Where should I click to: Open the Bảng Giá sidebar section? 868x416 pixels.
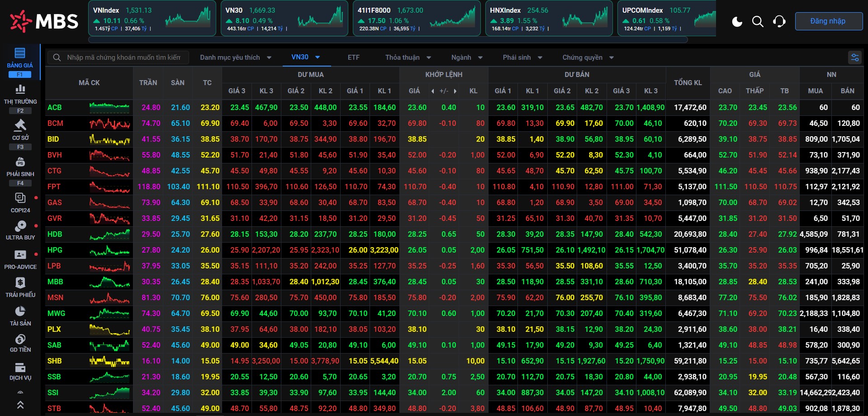tap(20, 62)
